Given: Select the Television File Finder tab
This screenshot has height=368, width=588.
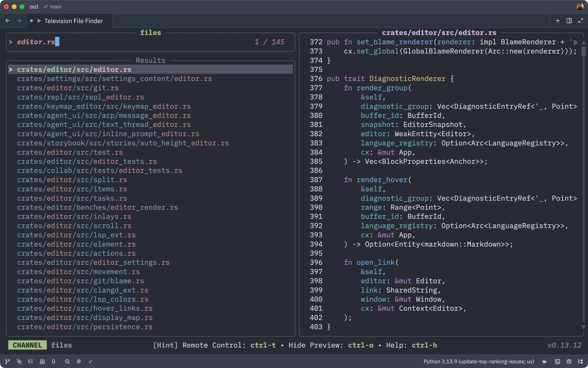Looking at the screenshot, I should coord(73,21).
